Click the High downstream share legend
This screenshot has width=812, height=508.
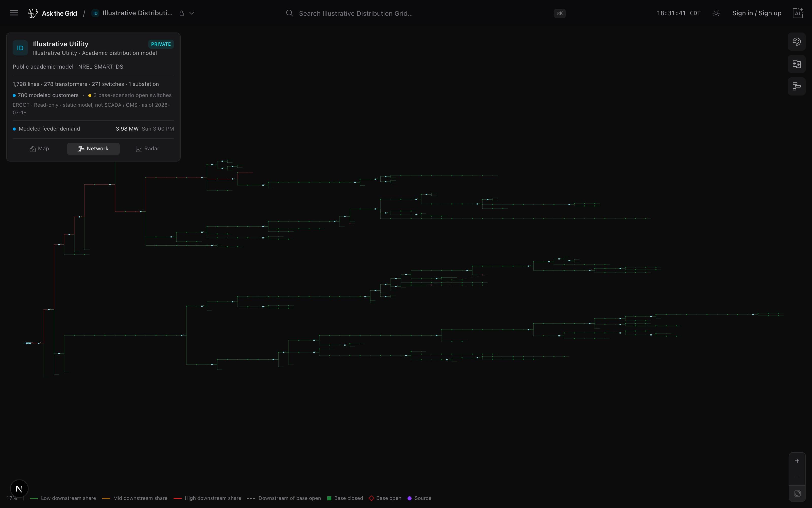(x=207, y=498)
